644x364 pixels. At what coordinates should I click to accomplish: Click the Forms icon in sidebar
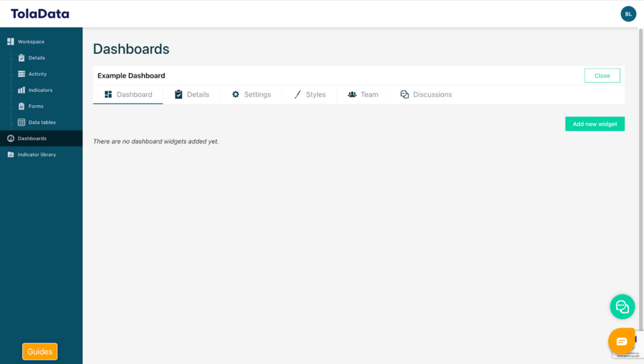(x=21, y=106)
